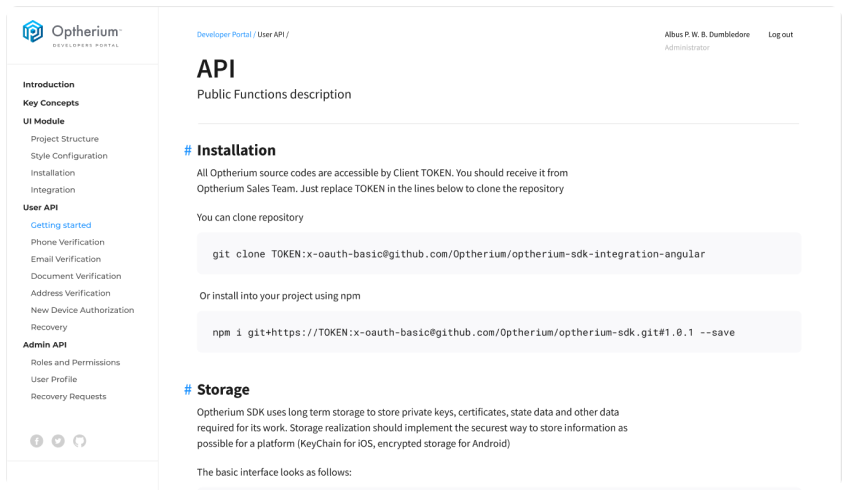Open Key Concepts in the sidebar
848x496 pixels.
(51, 103)
